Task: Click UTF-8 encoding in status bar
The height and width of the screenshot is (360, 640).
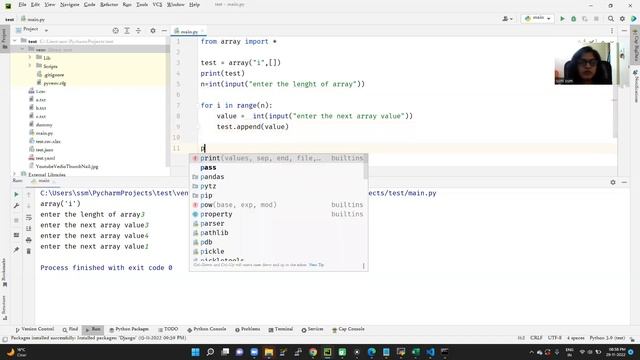Action: point(555,338)
